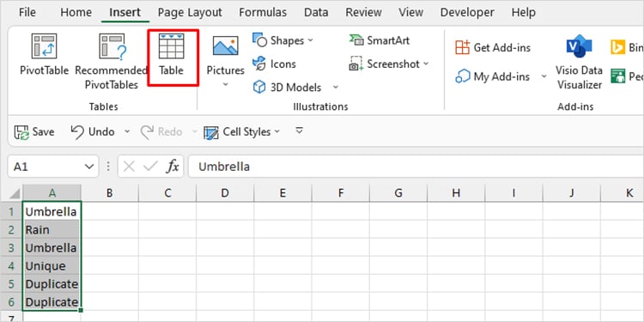Viewport: 644px width, 322px height.
Task: Switch to the Page Layout tab
Action: click(190, 12)
